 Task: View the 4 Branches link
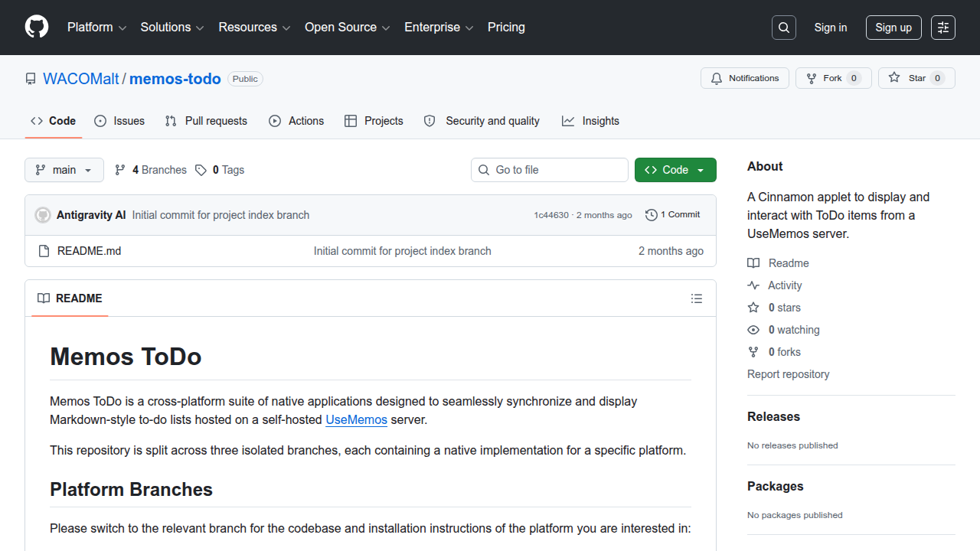click(151, 170)
